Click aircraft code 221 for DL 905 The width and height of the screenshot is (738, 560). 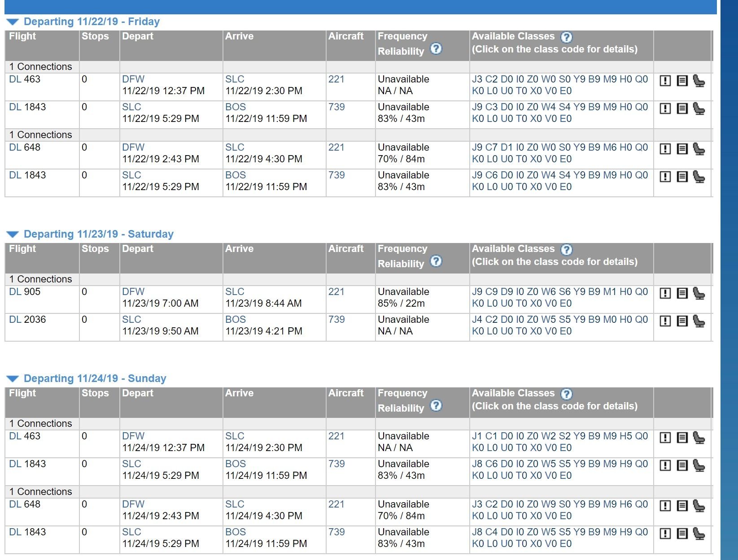pyautogui.click(x=336, y=292)
